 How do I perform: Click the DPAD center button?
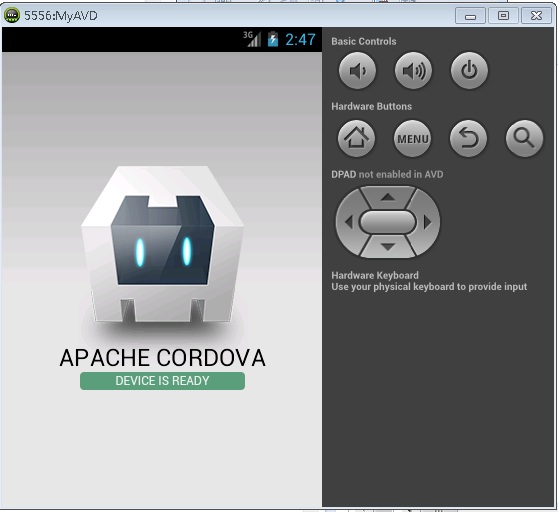coord(388,222)
